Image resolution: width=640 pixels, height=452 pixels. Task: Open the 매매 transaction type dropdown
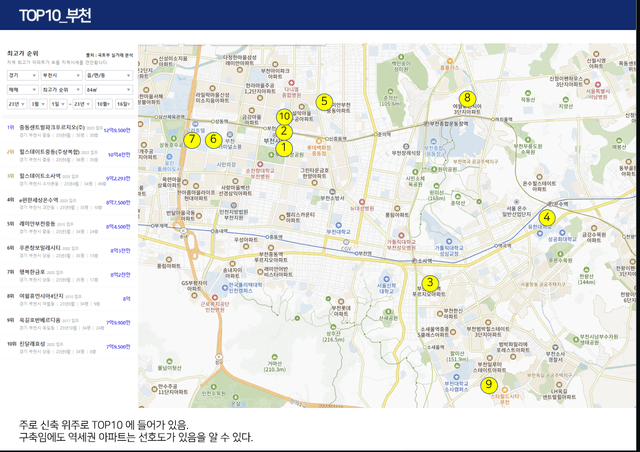(22, 90)
